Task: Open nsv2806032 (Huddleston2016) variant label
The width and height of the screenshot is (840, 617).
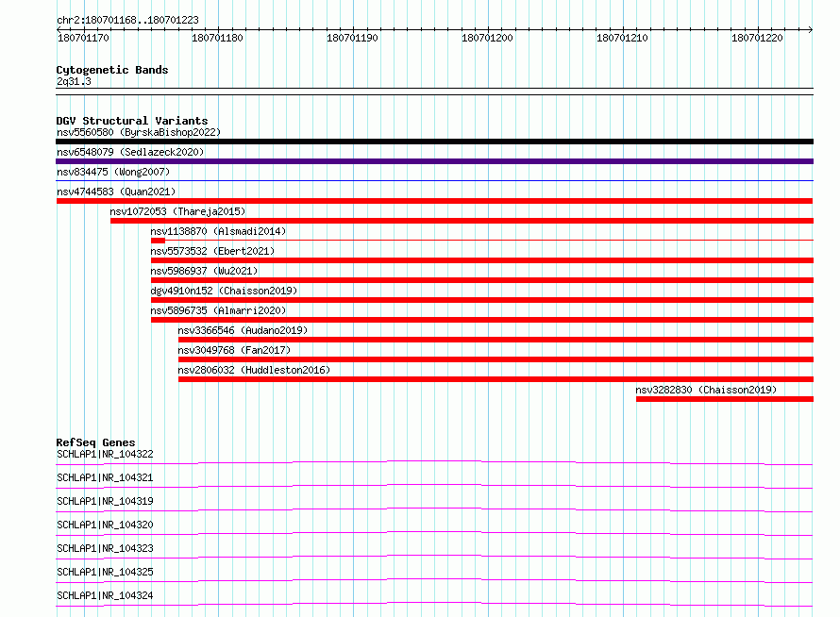Action: click(x=254, y=370)
